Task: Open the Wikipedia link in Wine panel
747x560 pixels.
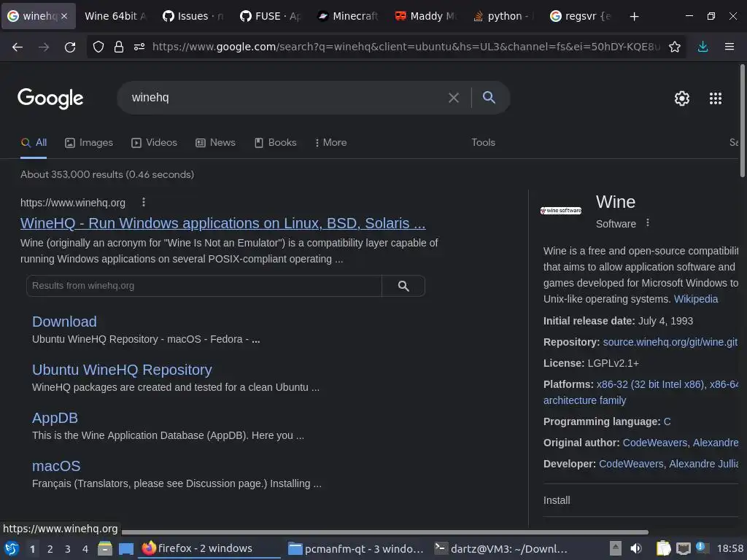Action: 695,299
